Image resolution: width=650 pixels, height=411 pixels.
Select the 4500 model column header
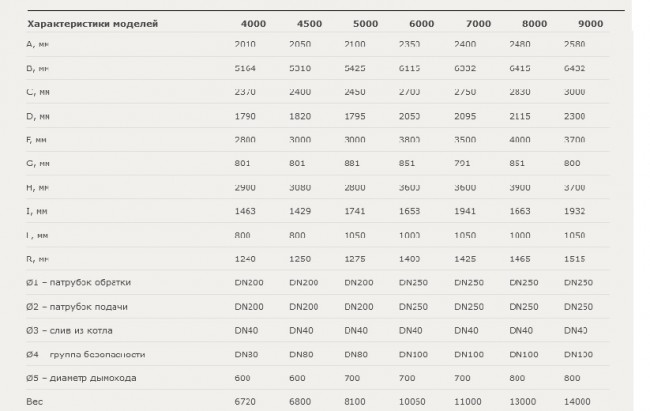[x=309, y=24]
